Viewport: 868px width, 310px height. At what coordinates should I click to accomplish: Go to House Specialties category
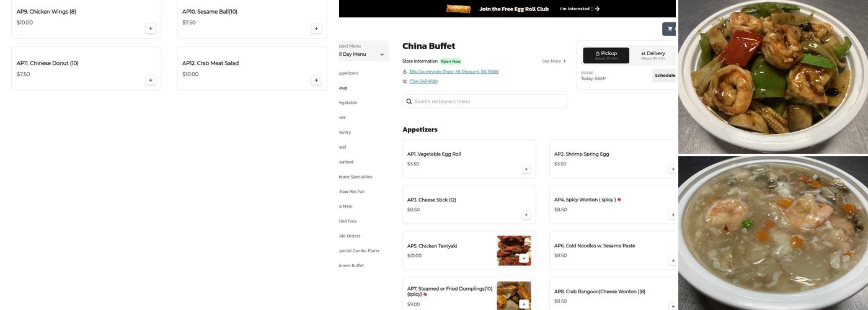[356, 177]
